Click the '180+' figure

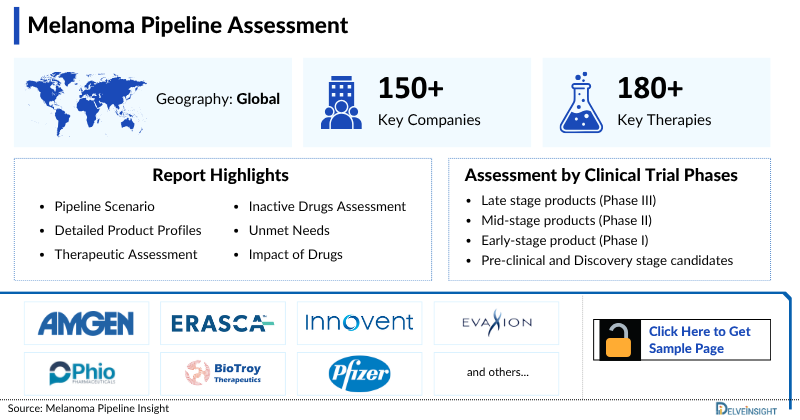(650, 88)
